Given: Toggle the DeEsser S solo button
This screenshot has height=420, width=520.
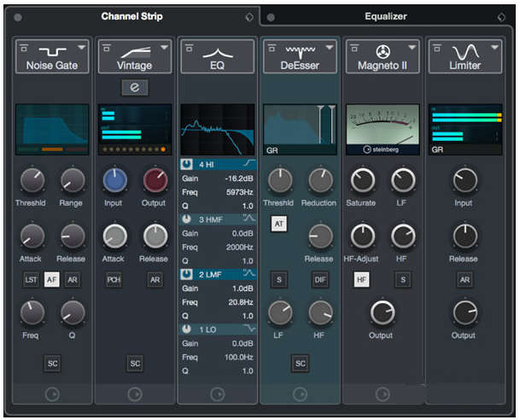Looking at the screenshot, I should pos(279,280).
